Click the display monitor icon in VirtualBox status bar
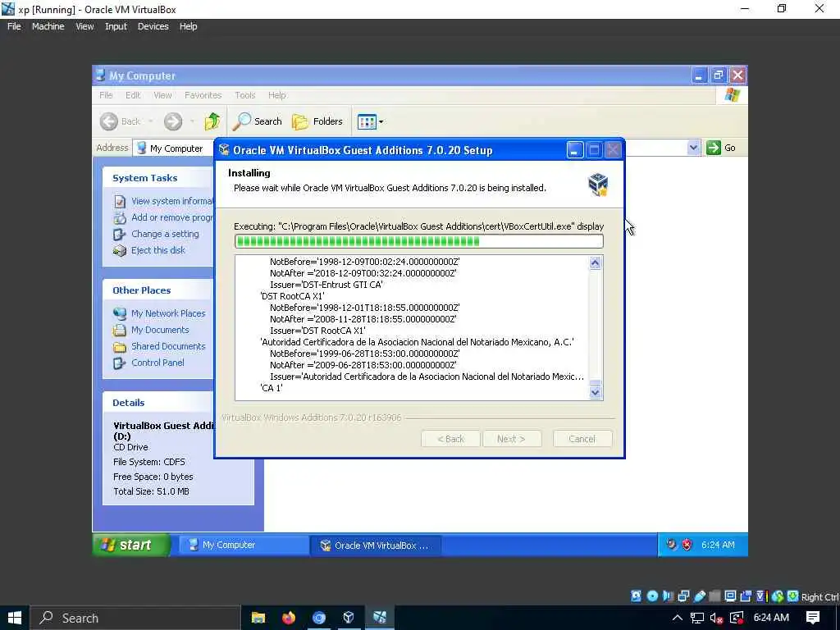 point(730,596)
